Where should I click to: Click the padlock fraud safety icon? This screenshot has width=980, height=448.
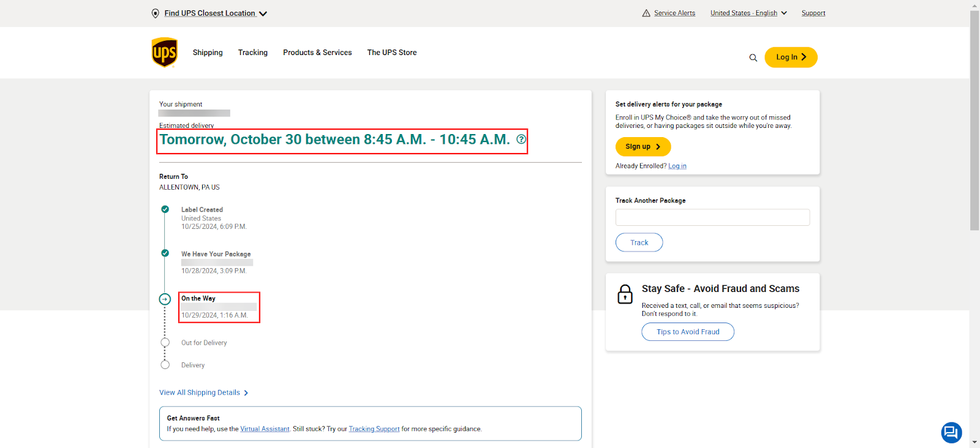(625, 294)
